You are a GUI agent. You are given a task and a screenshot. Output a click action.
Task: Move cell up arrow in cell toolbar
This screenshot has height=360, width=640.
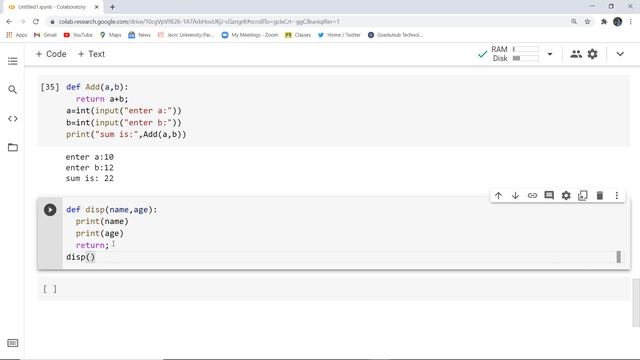tap(498, 196)
